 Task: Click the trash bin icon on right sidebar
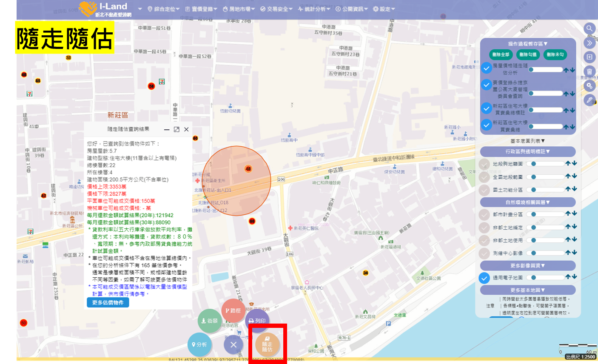589,71
